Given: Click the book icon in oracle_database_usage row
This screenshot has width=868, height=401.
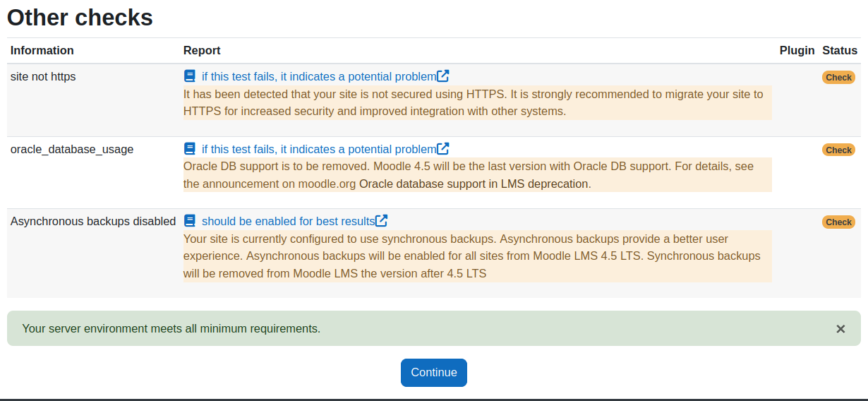Looking at the screenshot, I should click(189, 149).
